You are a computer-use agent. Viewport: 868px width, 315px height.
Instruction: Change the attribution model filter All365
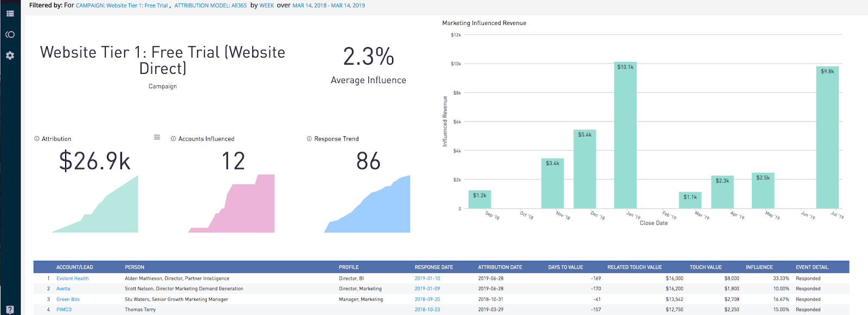coord(210,5)
